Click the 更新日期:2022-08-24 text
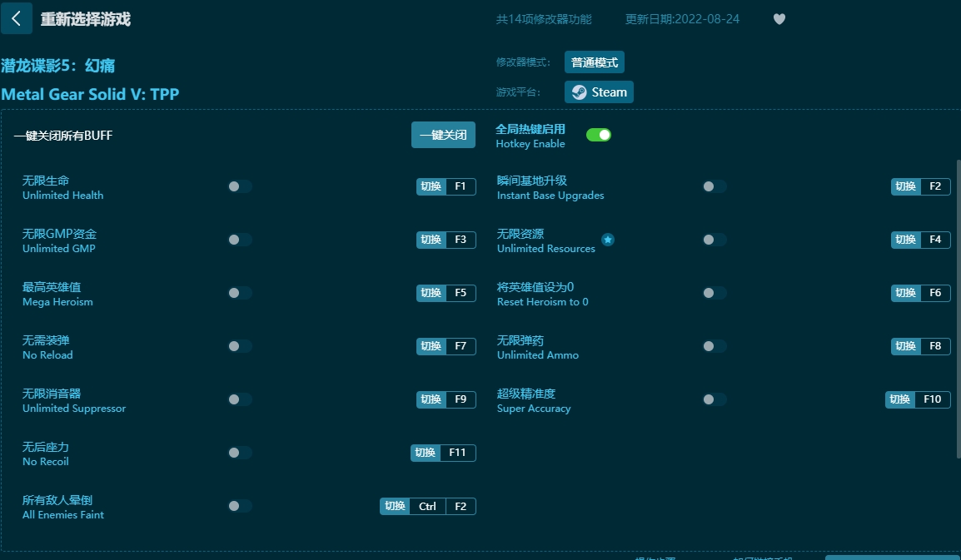 click(x=682, y=19)
